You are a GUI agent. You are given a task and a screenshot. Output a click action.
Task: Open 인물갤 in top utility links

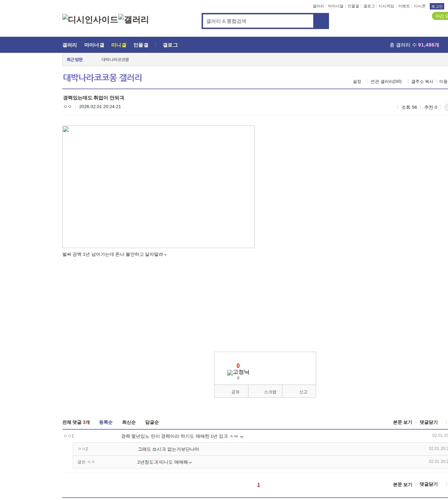tap(353, 6)
